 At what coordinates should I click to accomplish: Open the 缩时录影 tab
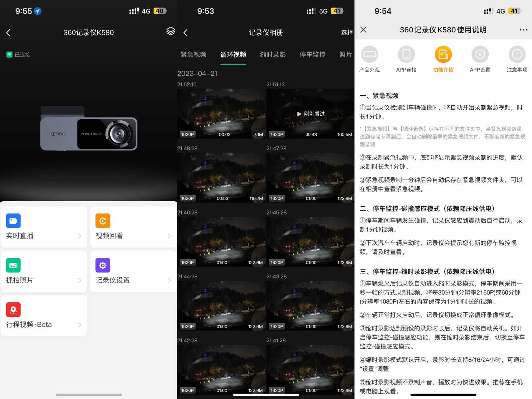(x=272, y=55)
